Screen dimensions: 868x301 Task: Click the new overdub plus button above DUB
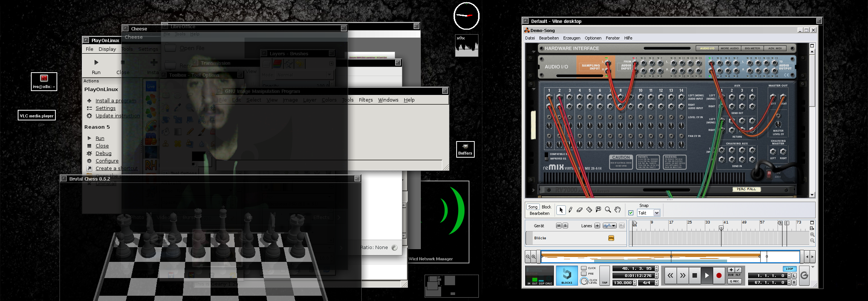[731, 270]
